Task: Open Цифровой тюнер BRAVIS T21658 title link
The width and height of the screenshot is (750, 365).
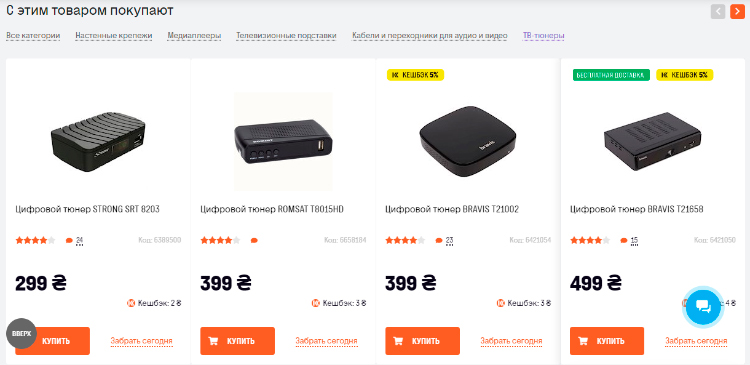Action: [637, 209]
